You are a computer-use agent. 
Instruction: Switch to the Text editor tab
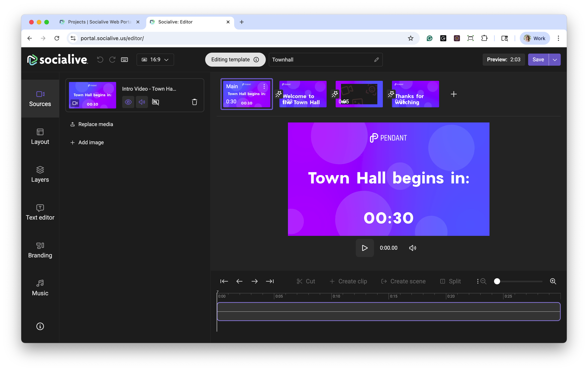pos(40,212)
